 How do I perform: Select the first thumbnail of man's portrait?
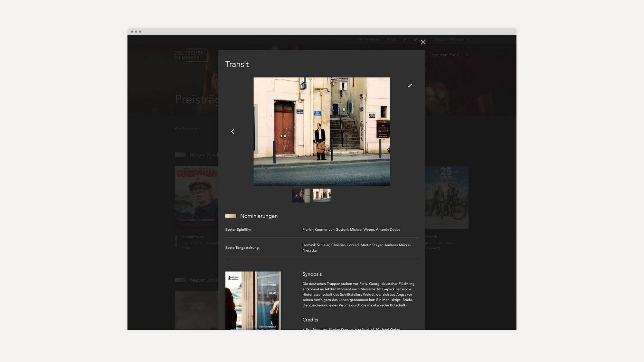pos(301,195)
